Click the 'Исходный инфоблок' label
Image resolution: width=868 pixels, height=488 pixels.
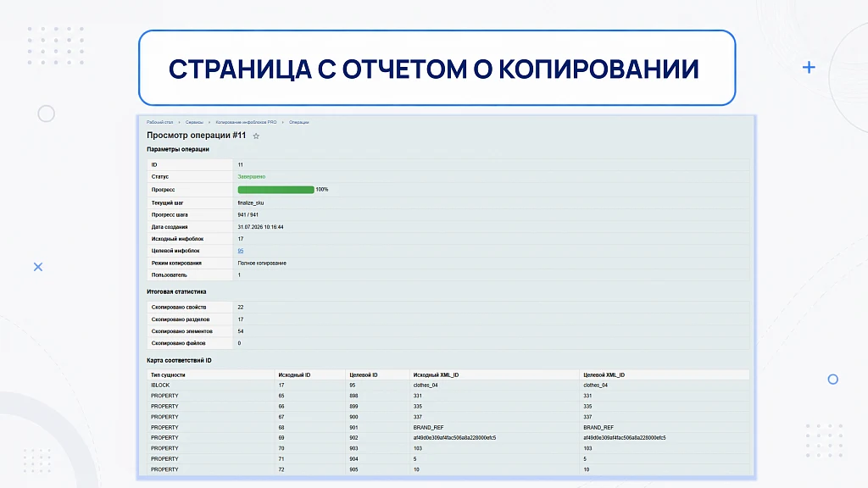tap(177, 239)
